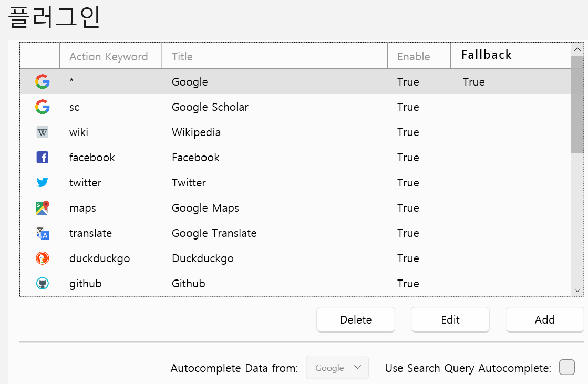Image resolution: width=588 pixels, height=384 pixels.
Task: Click the "twitter" action keyword
Action: 85,183
